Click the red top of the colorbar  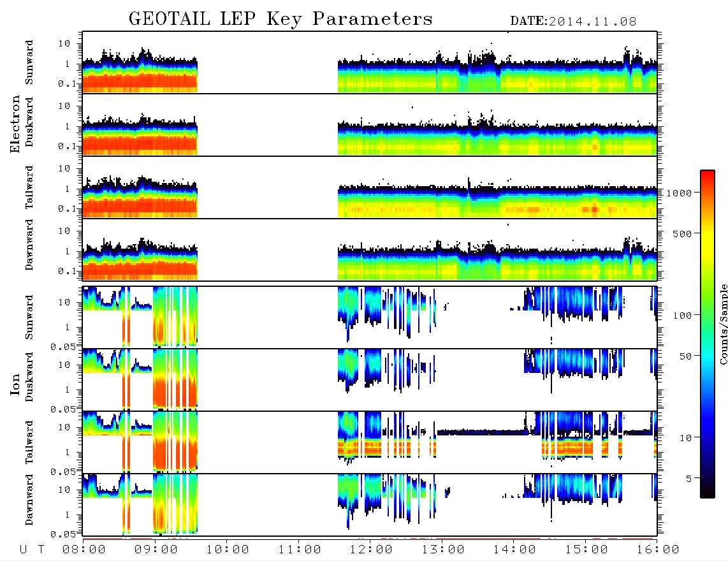coord(708,175)
